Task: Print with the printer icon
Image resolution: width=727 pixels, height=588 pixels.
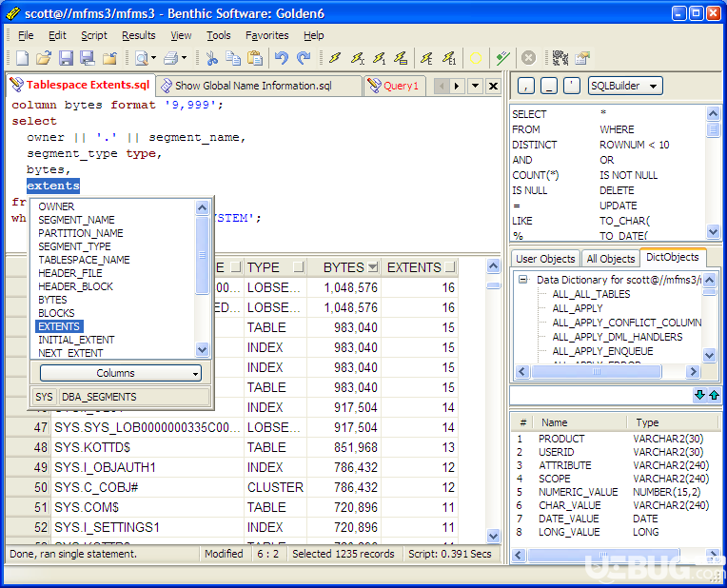Action: point(171,58)
